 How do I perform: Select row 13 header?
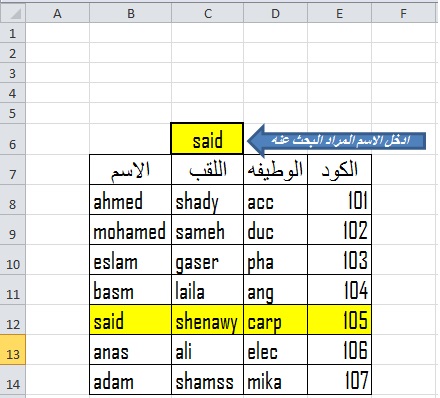(13, 350)
